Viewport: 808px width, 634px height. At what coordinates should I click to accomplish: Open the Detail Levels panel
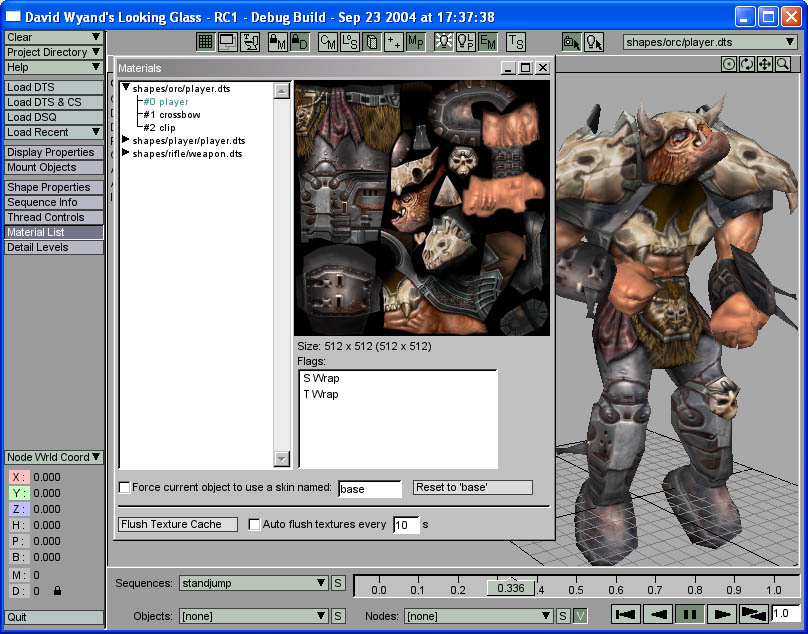(x=54, y=247)
